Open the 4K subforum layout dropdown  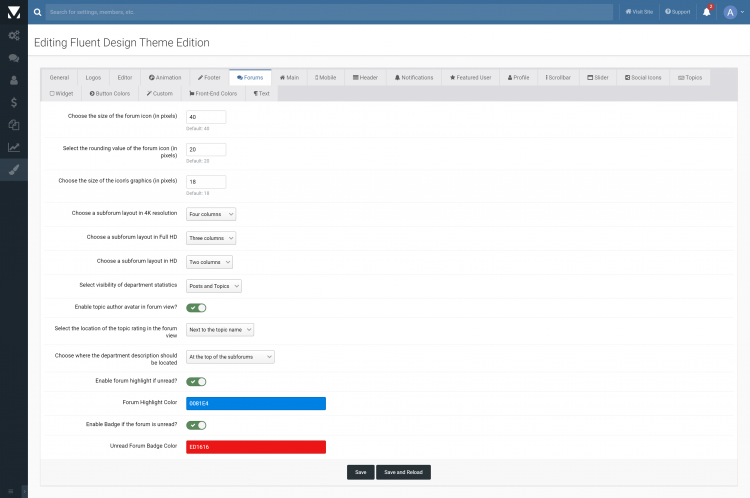pos(211,214)
